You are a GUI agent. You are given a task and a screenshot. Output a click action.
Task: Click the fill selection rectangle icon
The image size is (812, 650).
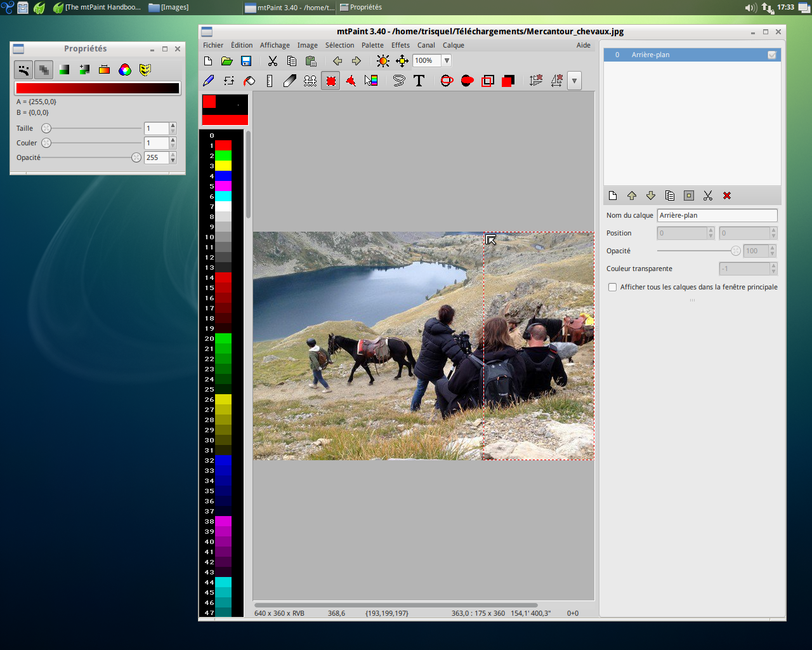508,81
